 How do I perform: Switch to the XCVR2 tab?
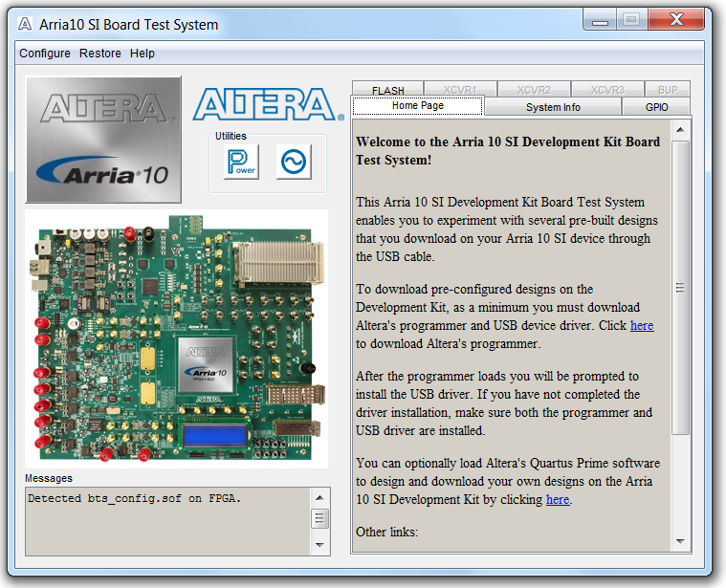[x=534, y=89]
